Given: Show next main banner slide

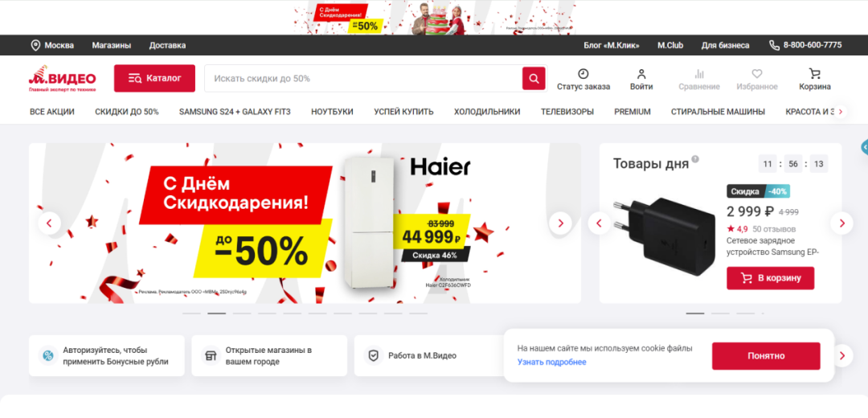Looking at the screenshot, I should click(x=560, y=223).
